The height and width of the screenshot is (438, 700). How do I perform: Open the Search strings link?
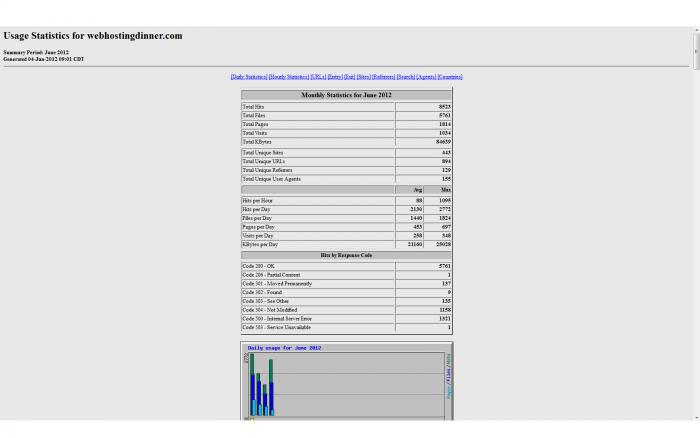pos(405,77)
